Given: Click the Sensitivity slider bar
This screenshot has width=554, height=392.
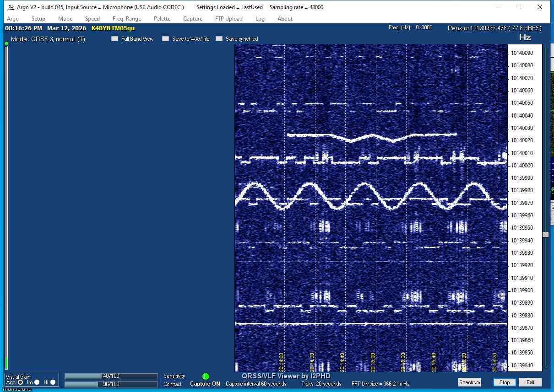Looking at the screenshot, I should (x=111, y=376).
